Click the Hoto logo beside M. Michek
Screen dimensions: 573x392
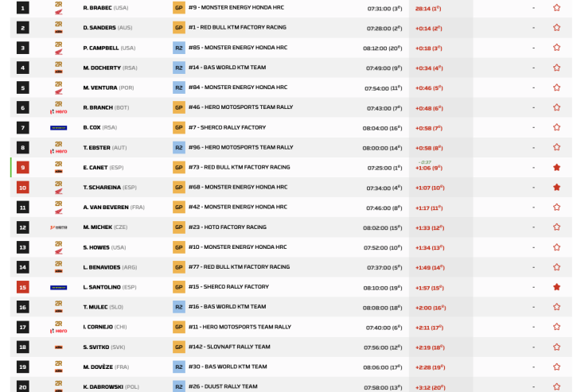click(58, 227)
